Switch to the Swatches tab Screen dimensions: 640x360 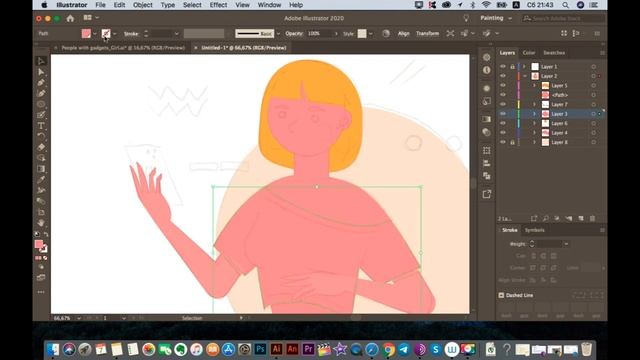[x=554, y=53]
